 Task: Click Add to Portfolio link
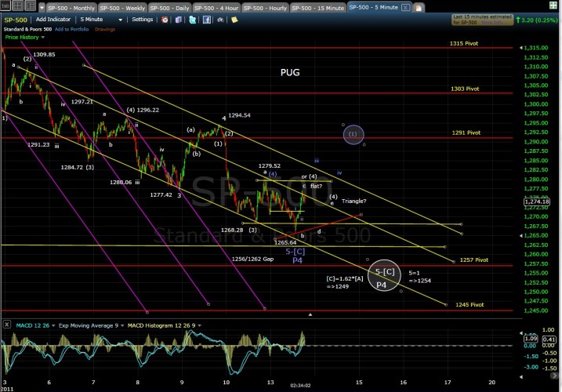click(71, 30)
